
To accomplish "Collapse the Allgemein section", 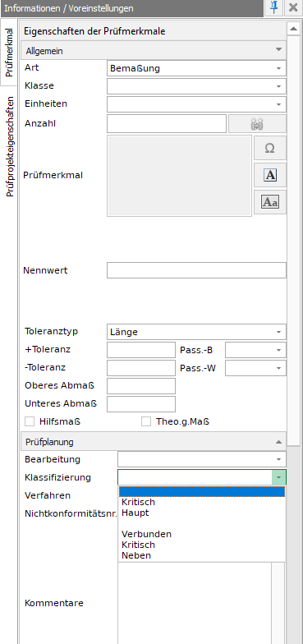I will click(x=279, y=49).
